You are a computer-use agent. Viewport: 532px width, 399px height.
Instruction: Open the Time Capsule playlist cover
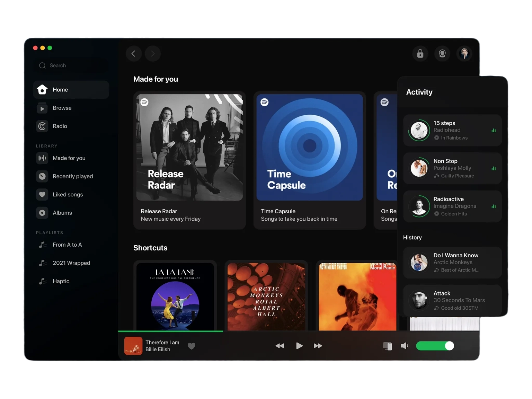coord(310,148)
